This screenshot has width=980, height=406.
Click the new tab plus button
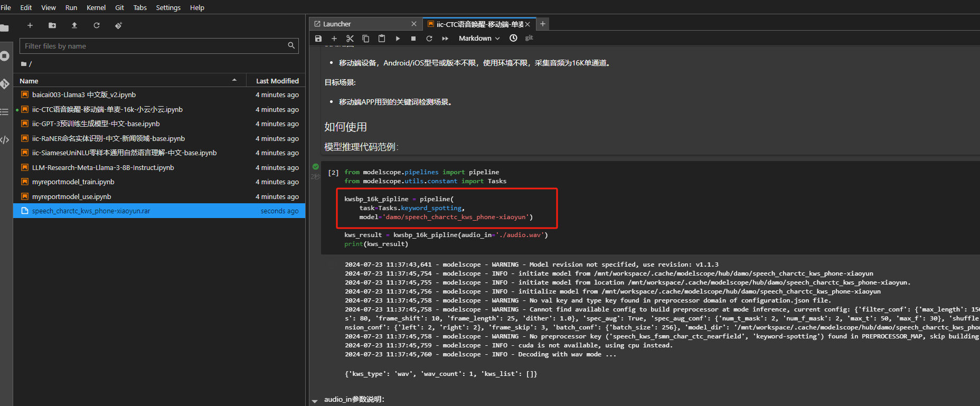coord(542,24)
